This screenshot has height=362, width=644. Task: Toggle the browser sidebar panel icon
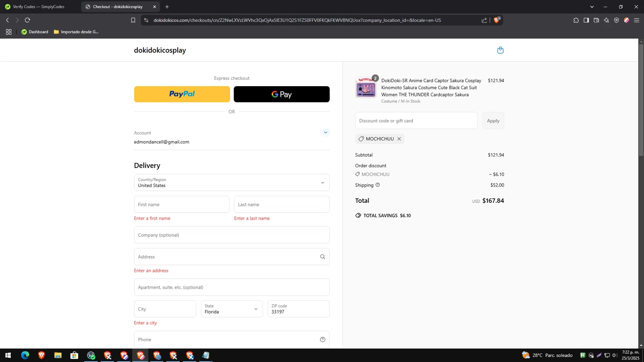pyautogui.click(x=586, y=20)
